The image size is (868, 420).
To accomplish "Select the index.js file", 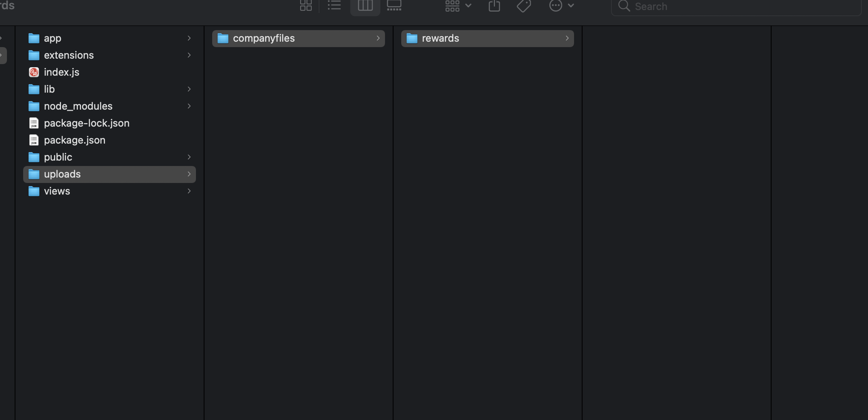I will (61, 72).
